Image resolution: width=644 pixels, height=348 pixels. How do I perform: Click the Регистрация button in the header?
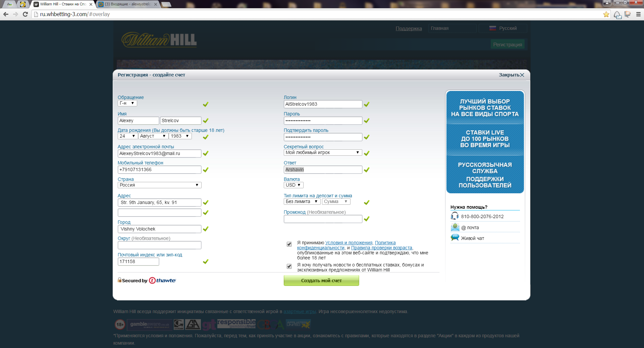click(507, 45)
